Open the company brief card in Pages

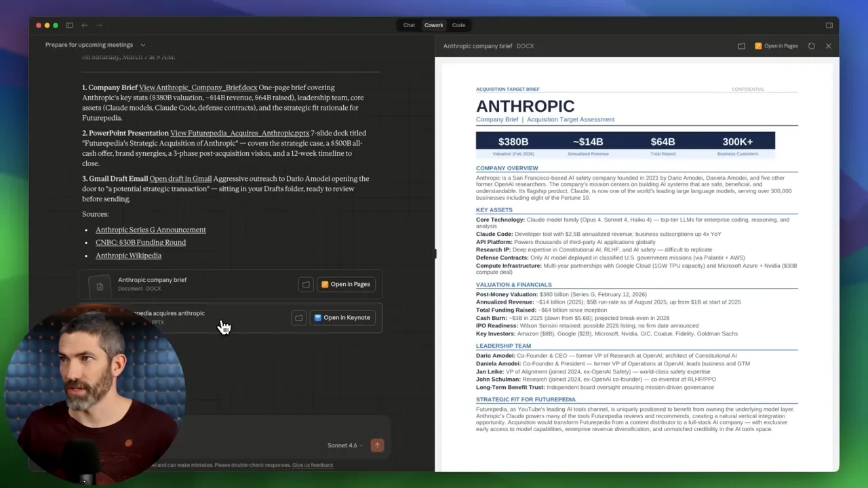346,285
